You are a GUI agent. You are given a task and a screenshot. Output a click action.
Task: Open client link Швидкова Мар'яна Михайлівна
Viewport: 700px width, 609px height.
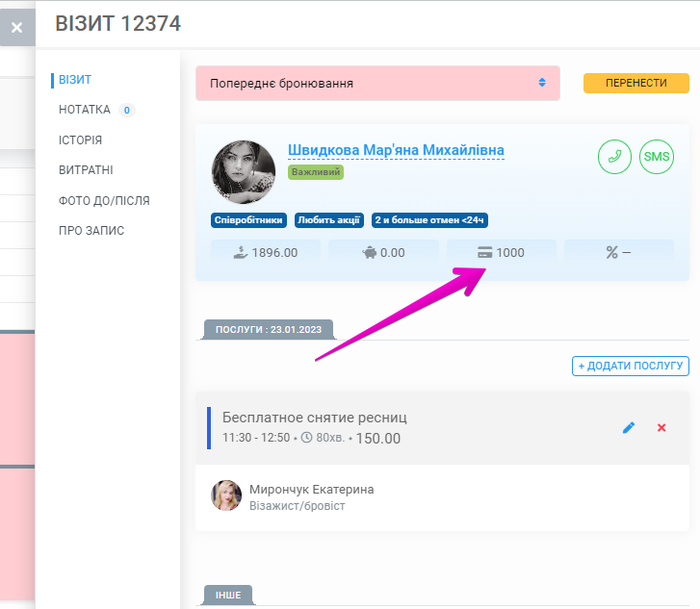click(396, 150)
